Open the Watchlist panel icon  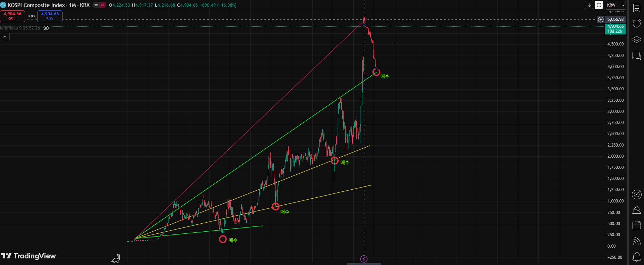pyautogui.click(x=636, y=8)
